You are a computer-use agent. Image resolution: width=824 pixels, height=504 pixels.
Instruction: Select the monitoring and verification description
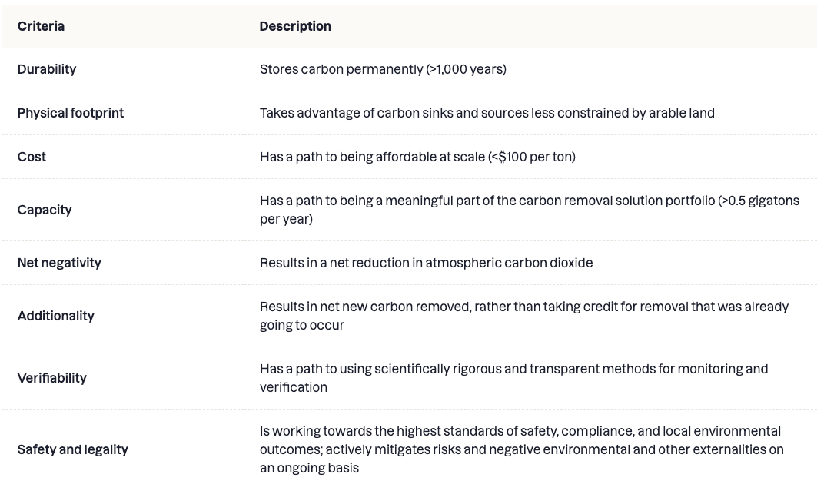514,378
